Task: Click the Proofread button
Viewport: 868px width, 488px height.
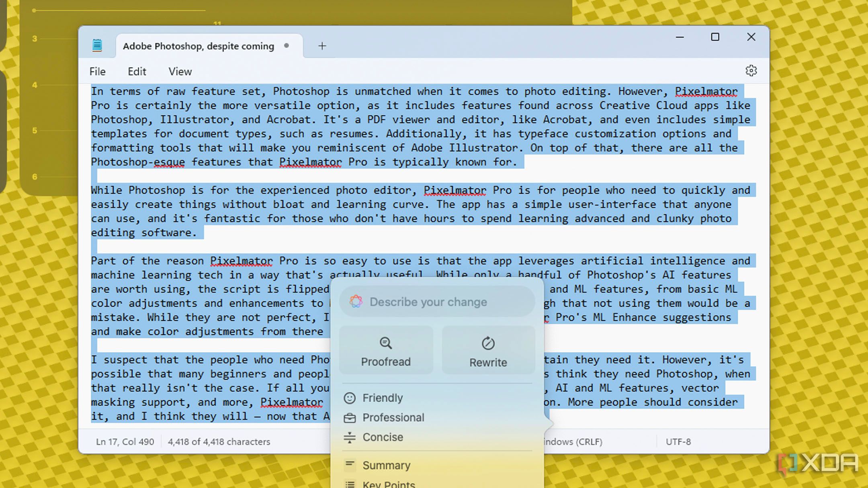Action: pyautogui.click(x=386, y=351)
